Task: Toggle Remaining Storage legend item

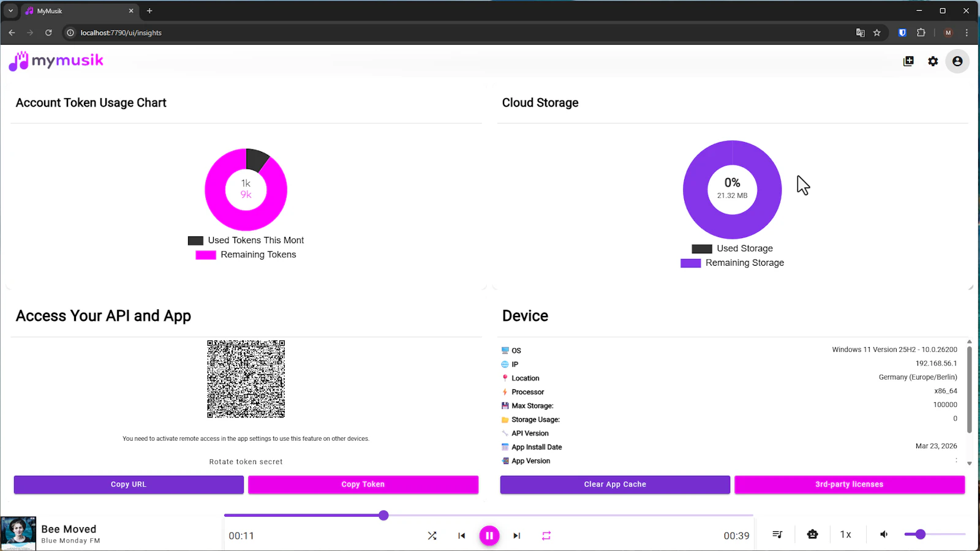Action: [732, 263]
